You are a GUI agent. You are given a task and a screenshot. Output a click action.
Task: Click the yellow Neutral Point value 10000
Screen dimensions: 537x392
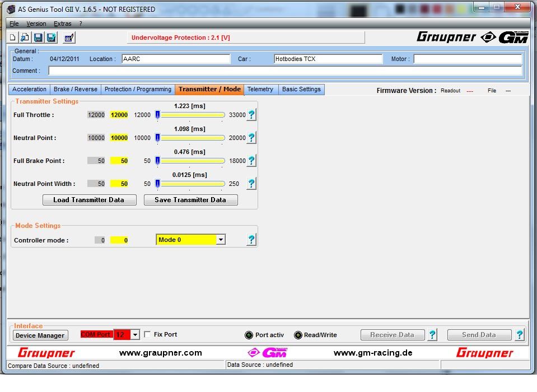tap(119, 138)
